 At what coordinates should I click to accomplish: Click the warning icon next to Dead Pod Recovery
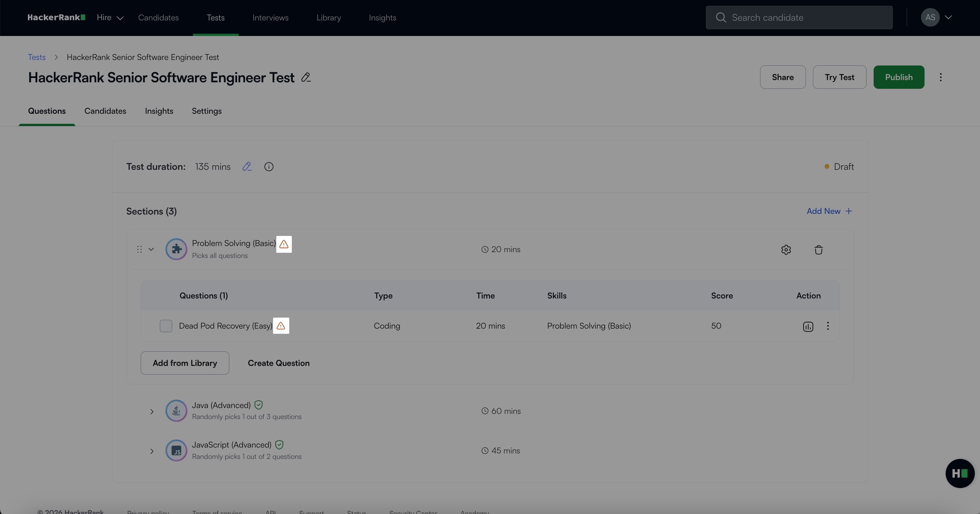(x=281, y=326)
